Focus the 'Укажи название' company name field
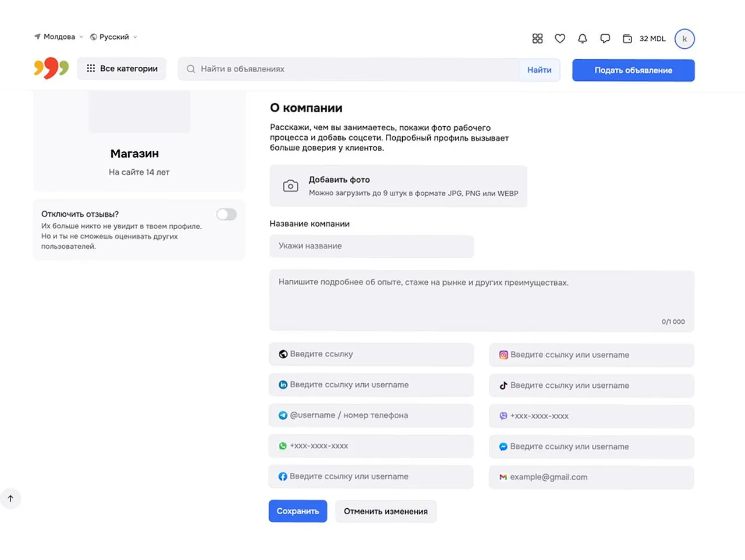Image resolution: width=745 pixels, height=560 pixels. [x=371, y=246]
